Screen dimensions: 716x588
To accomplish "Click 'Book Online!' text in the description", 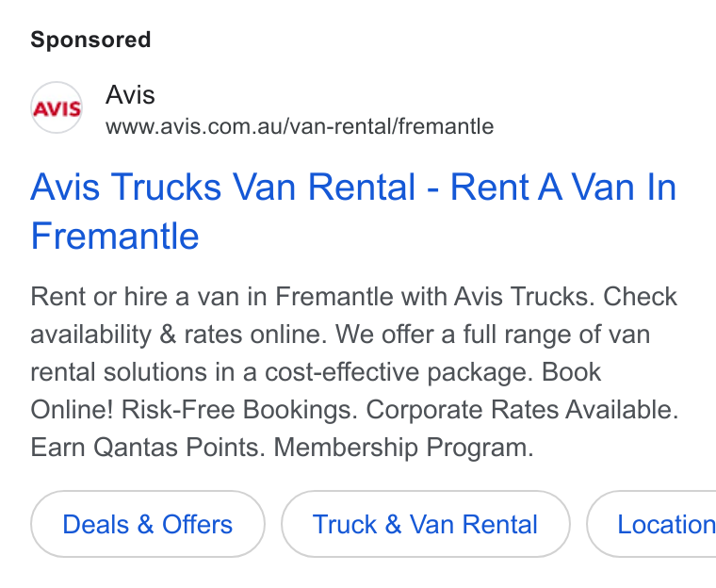I will 316,391.
